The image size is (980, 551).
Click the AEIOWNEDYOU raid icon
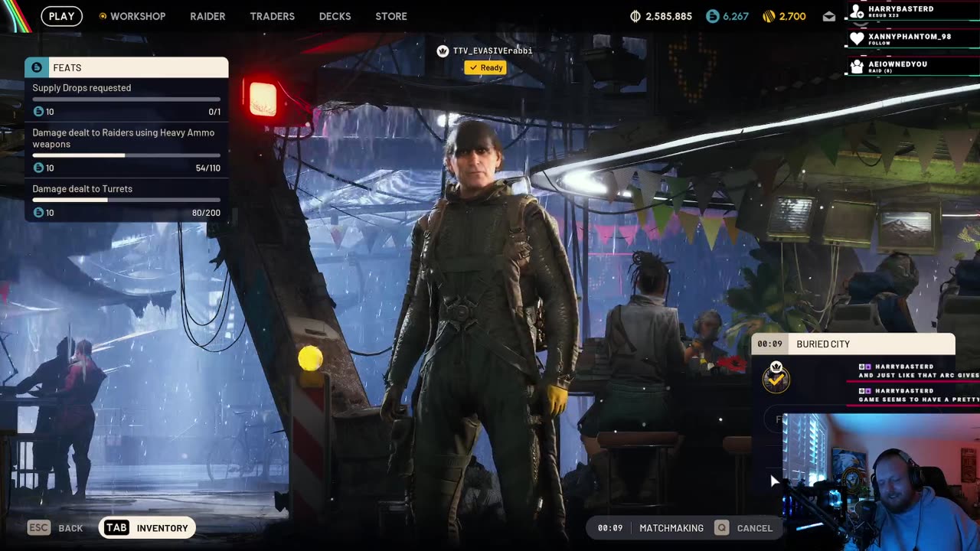click(857, 67)
